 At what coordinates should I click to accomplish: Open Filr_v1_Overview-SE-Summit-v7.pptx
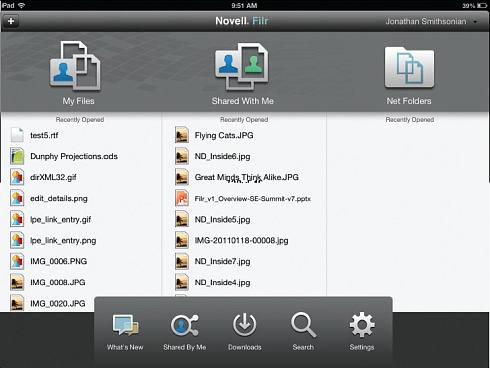click(x=253, y=199)
